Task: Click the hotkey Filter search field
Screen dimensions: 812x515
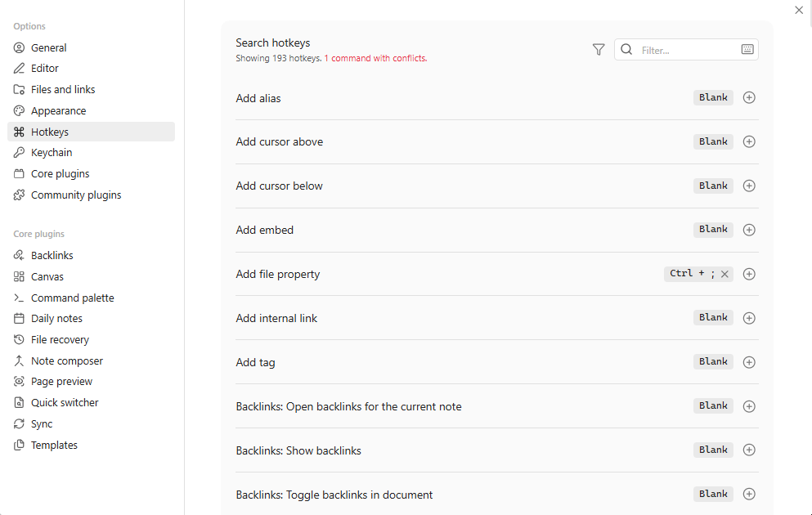Action: pyautogui.click(x=687, y=50)
